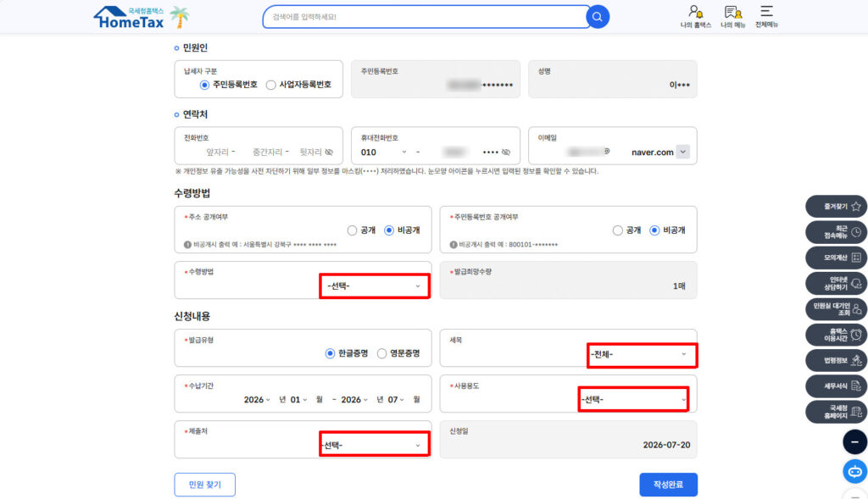Click 전화번호 앞자리 input
Image resolution: width=868 pixels, height=499 pixels.
(218, 152)
